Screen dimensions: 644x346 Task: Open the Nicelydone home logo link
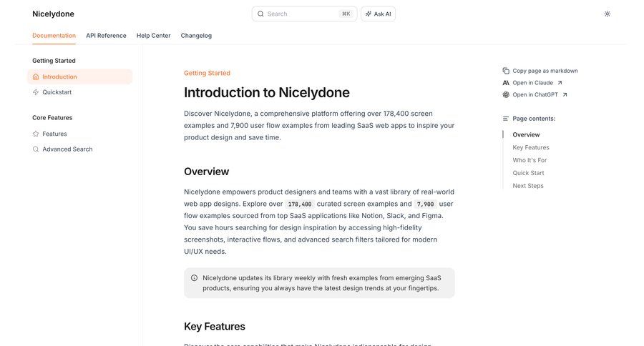pos(53,14)
